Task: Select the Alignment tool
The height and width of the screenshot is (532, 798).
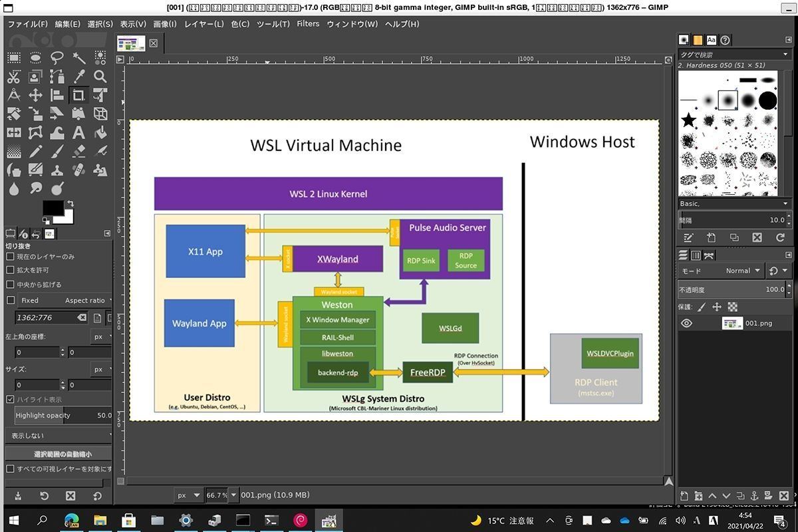Action: [x=57, y=95]
